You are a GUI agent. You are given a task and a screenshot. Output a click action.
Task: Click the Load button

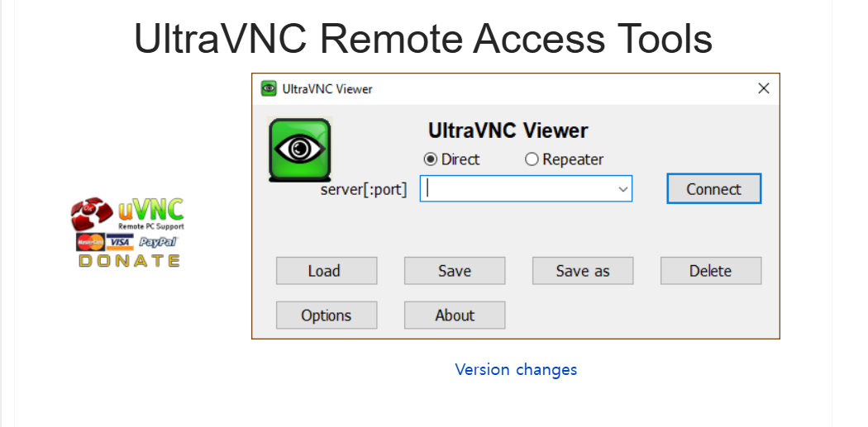[x=326, y=271]
